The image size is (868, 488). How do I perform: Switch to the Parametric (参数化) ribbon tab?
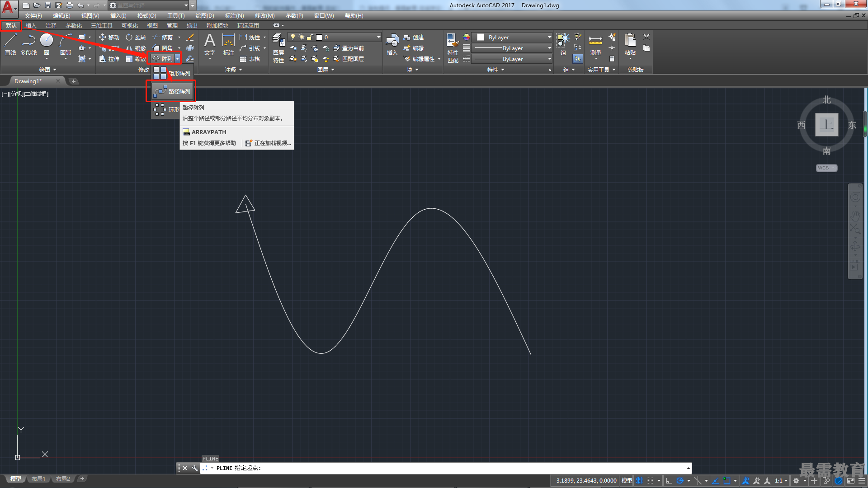click(74, 25)
